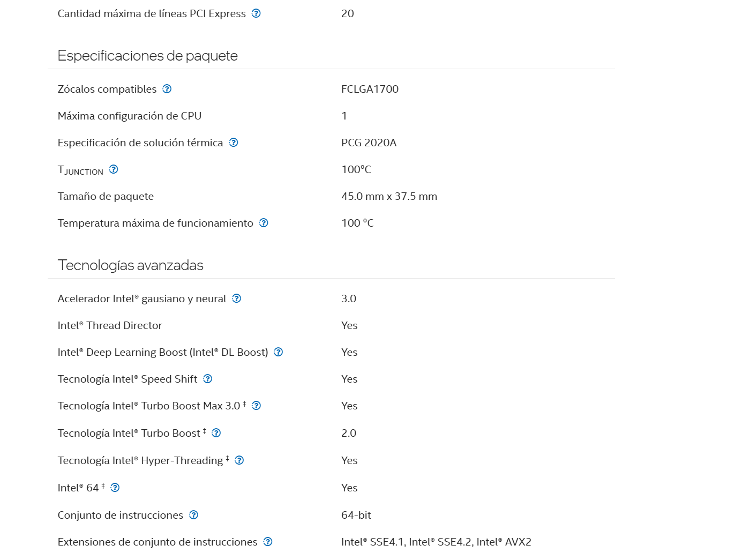The width and height of the screenshot is (743, 560).
Task: Open Turbo Boost Max 3.0 help icon
Action: (x=257, y=406)
